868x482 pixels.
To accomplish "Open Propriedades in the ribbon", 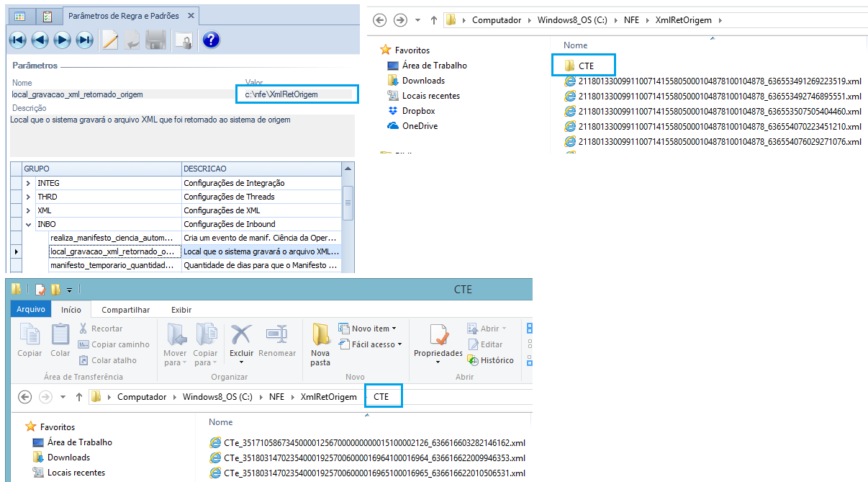I will (x=438, y=344).
